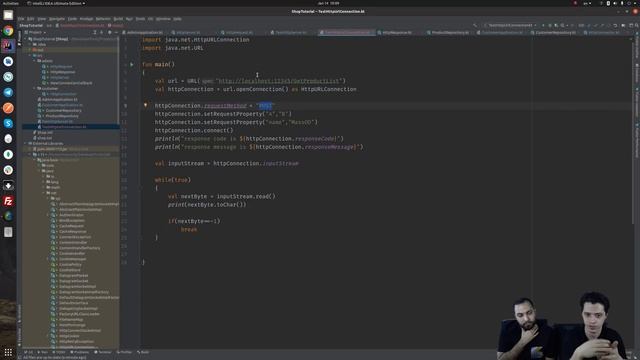This screenshot has width=640, height=360.
Task: Collapse the ShopTutorial project root
Action: coord(25,39)
